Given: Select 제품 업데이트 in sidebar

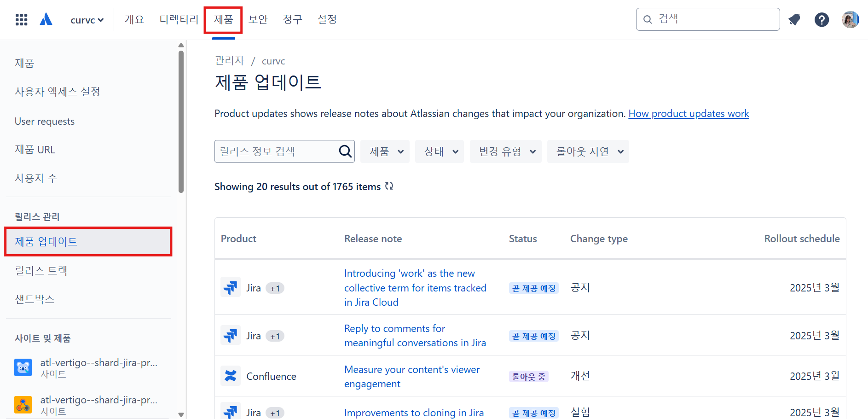Looking at the screenshot, I should (88, 241).
